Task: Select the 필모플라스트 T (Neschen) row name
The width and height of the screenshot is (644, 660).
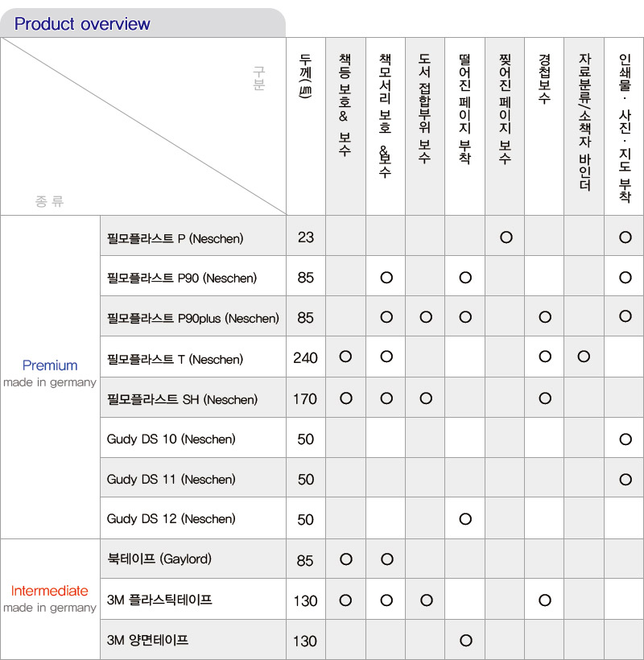Action: pos(175,360)
